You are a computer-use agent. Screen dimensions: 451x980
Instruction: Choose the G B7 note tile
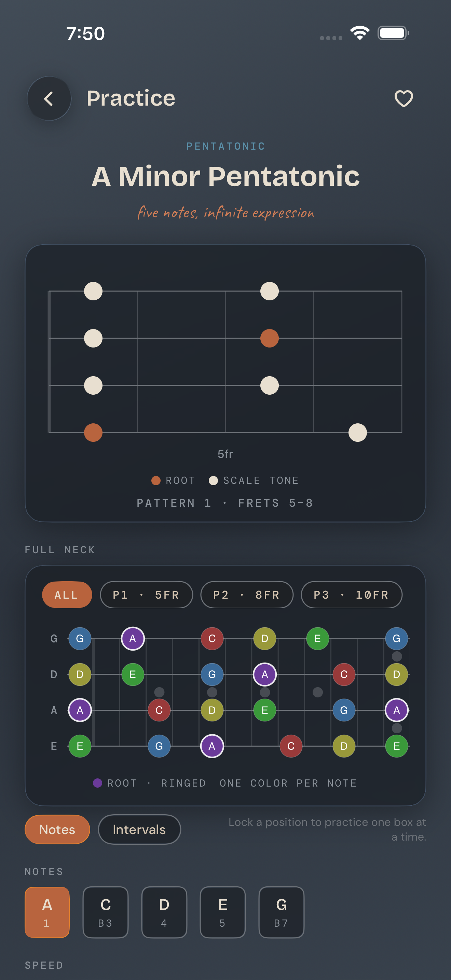click(x=282, y=912)
